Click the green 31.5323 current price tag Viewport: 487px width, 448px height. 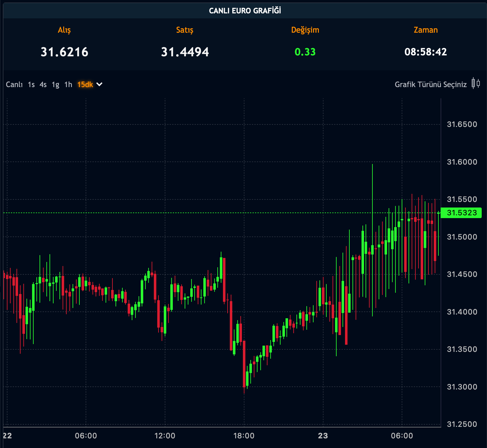click(461, 213)
